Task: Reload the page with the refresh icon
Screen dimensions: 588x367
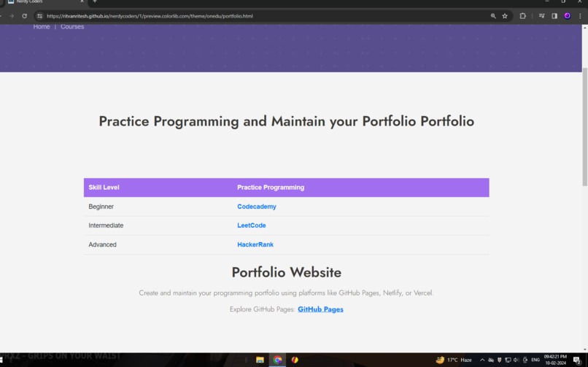Action: (24, 16)
